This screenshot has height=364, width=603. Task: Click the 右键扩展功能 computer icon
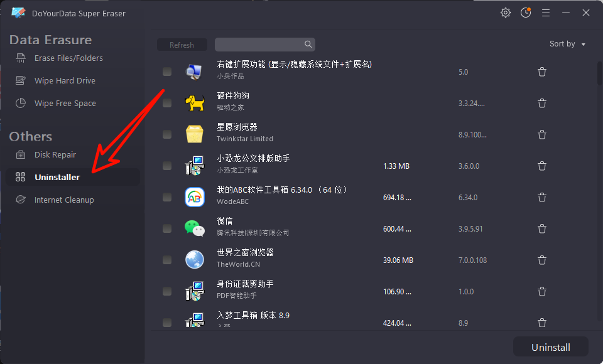pos(195,72)
